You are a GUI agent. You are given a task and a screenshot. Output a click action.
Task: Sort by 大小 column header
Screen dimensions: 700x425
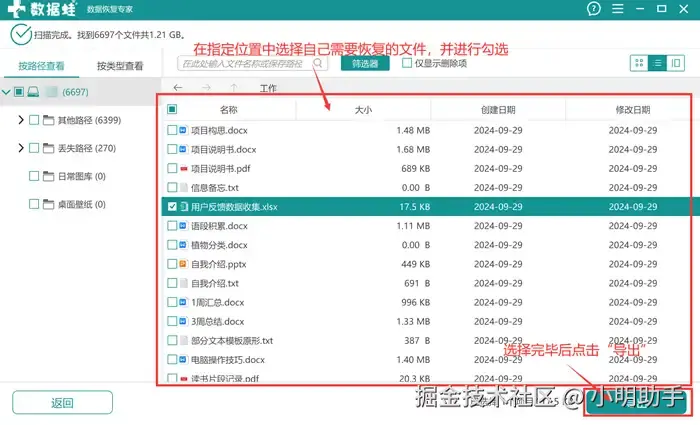tap(363, 110)
